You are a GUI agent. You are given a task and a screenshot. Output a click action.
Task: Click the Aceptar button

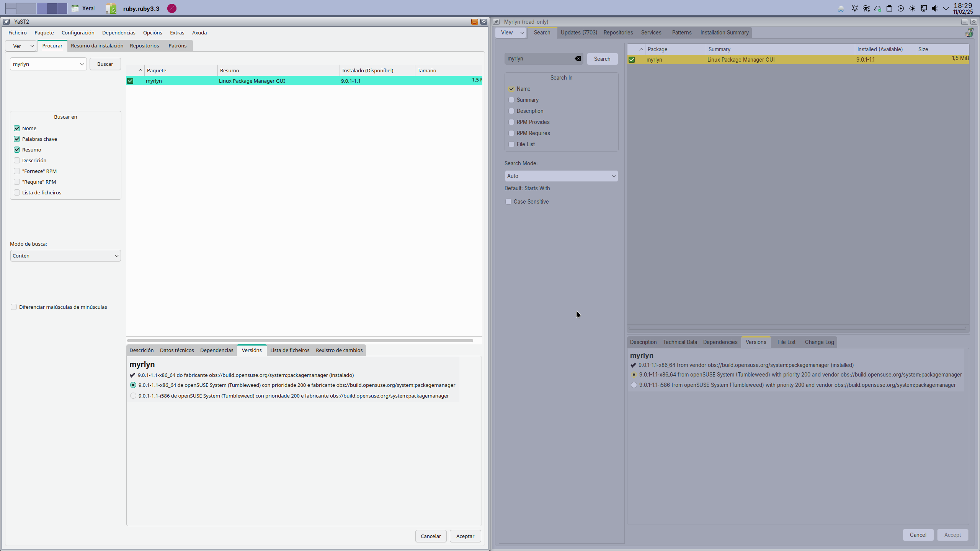pos(465,536)
